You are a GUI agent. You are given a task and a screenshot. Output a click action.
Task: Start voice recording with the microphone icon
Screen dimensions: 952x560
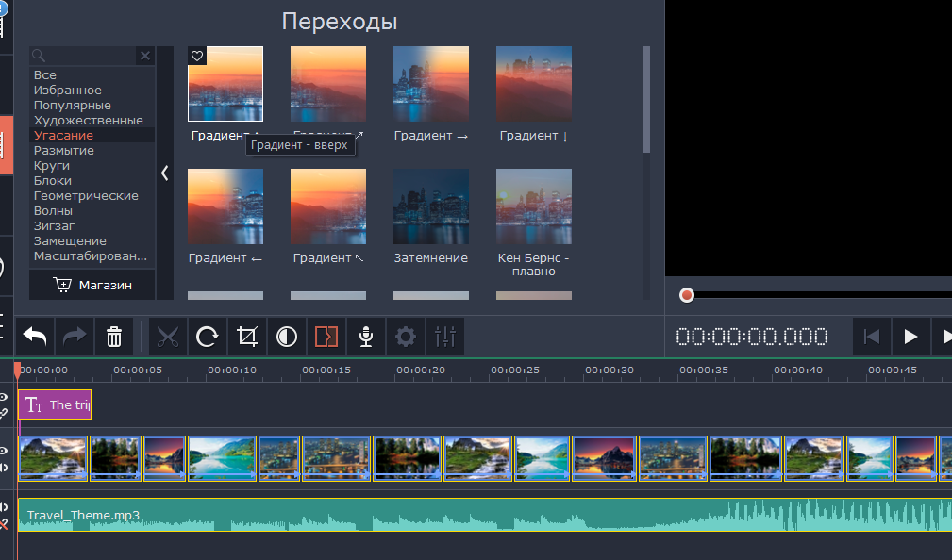point(365,337)
